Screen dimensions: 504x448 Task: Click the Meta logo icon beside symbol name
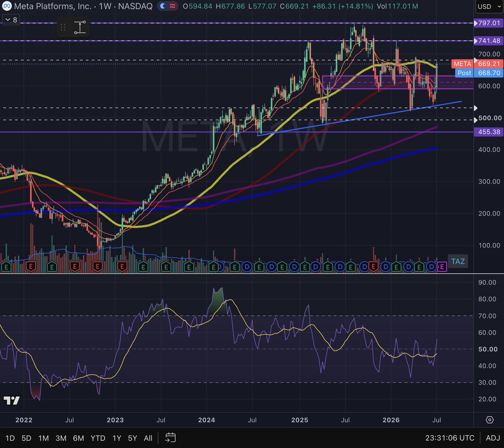click(x=7, y=6)
